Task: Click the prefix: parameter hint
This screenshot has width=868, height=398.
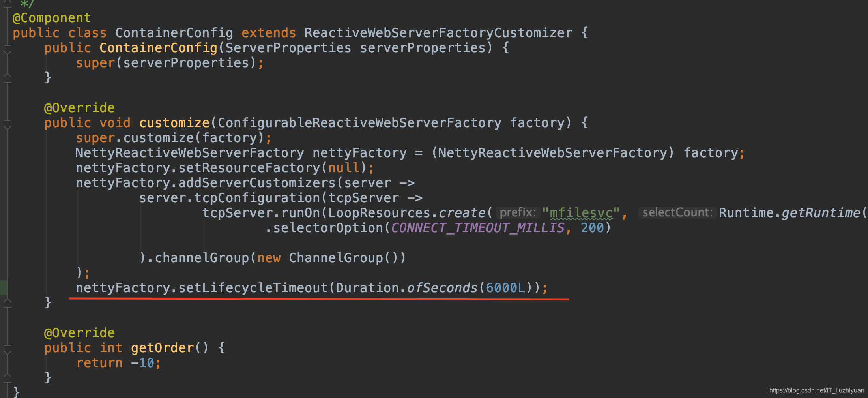Action: [517, 213]
